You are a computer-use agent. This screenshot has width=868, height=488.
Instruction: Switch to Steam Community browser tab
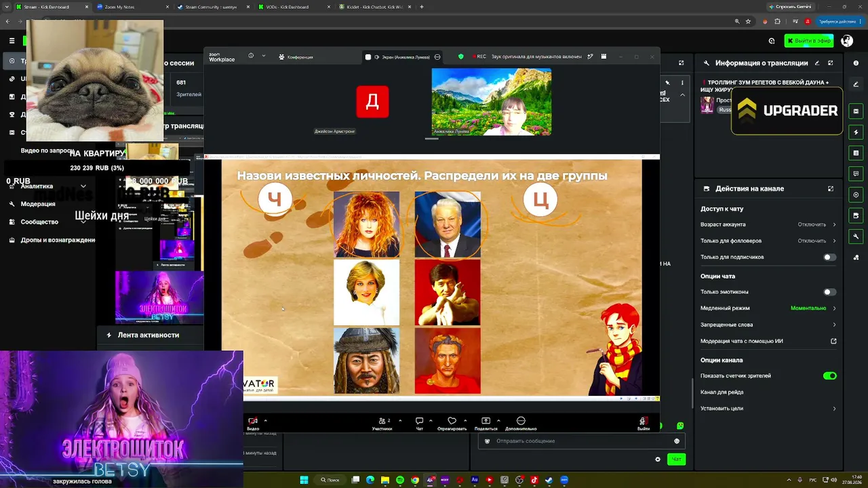[212, 7]
